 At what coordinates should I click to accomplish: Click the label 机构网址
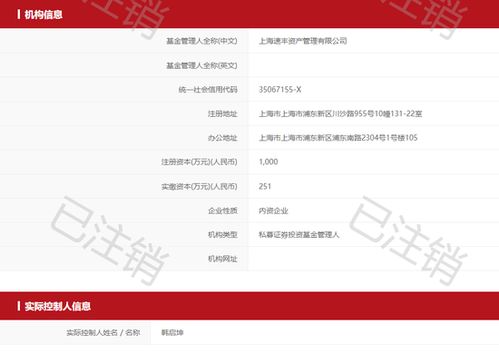[223, 259]
